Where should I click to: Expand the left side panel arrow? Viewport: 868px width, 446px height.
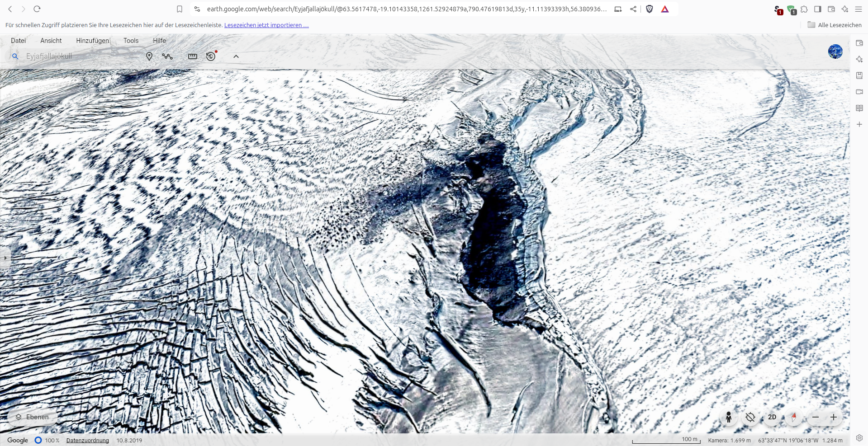[x=5, y=258]
